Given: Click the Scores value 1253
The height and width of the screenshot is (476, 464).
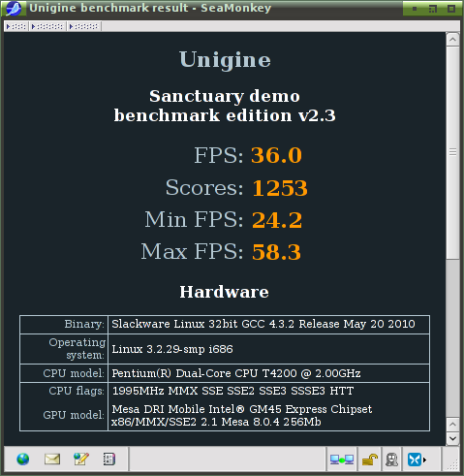Looking at the screenshot, I should click(x=280, y=188).
